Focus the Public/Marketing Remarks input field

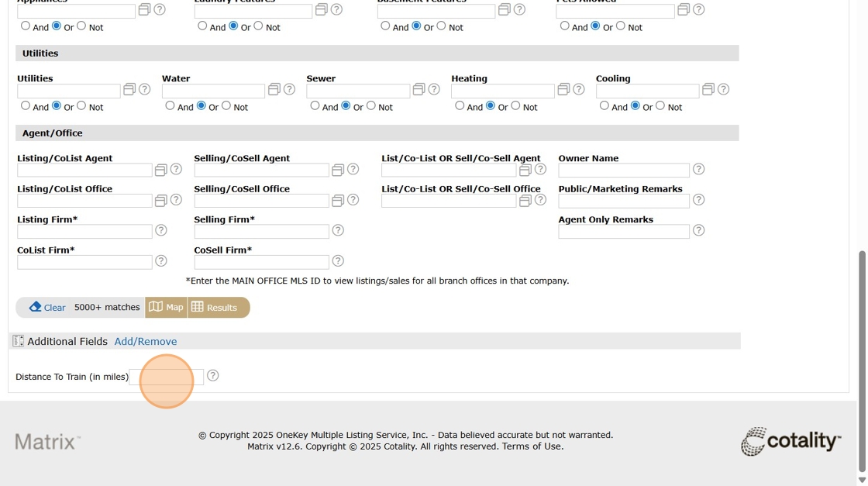(623, 201)
